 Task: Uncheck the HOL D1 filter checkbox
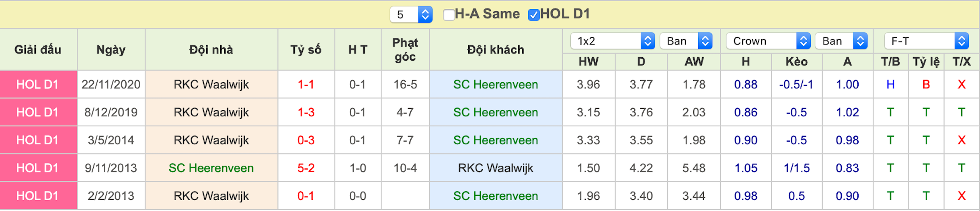533,15
